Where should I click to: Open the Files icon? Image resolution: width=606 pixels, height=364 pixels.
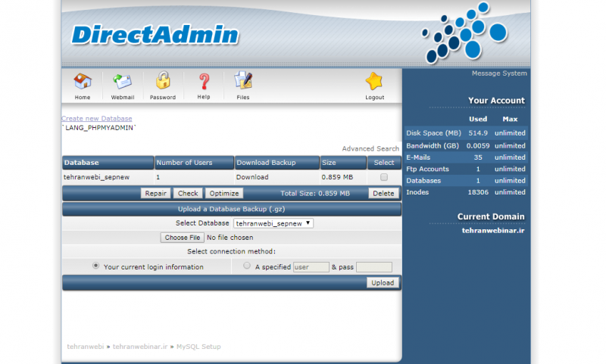(242, 82)
